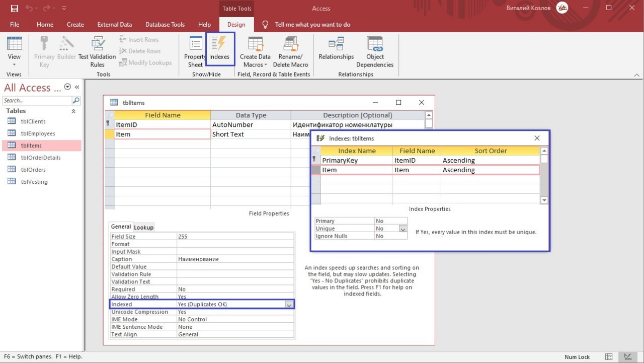
Task: Maximize the tblItems design window
Action: [x=398, y=102]
